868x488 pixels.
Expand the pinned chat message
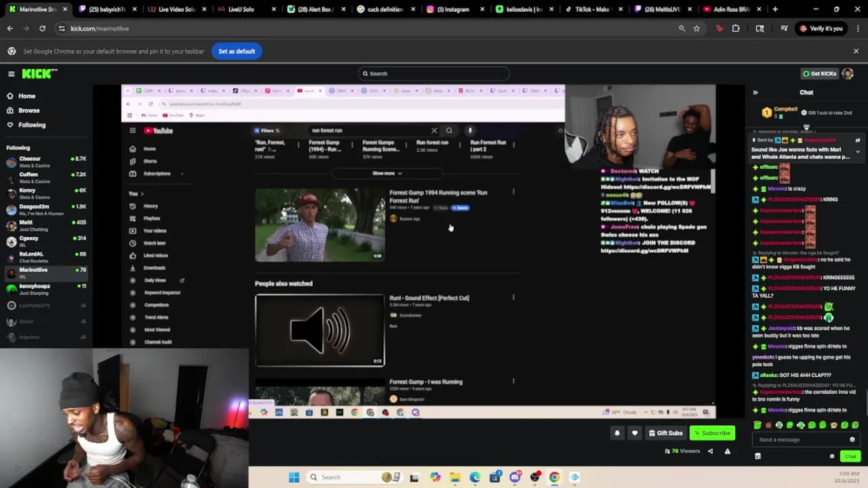[858, 151]
